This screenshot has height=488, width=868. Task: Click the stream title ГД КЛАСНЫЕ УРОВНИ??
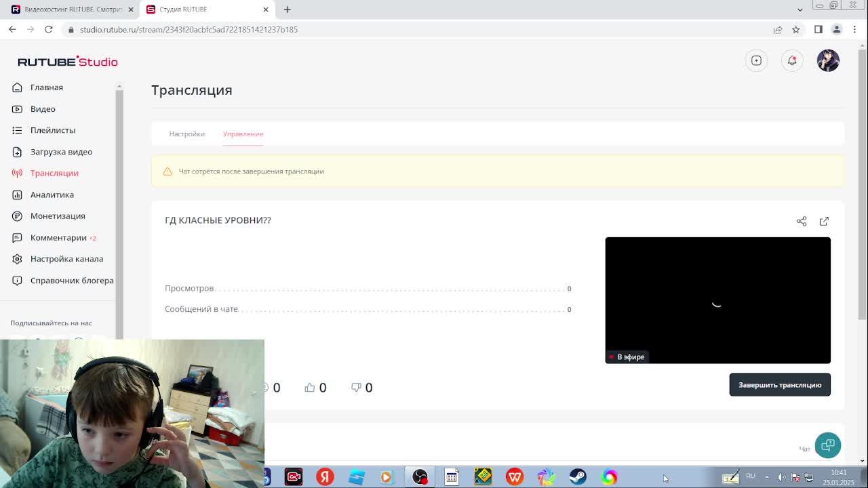pos(218,220)
